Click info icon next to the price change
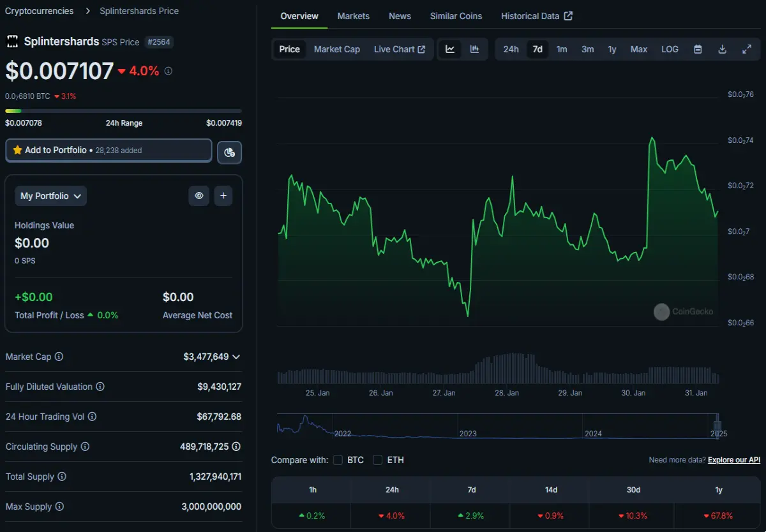Image resolution: width=766 pixels, height=532 pixels. point(168,71)
